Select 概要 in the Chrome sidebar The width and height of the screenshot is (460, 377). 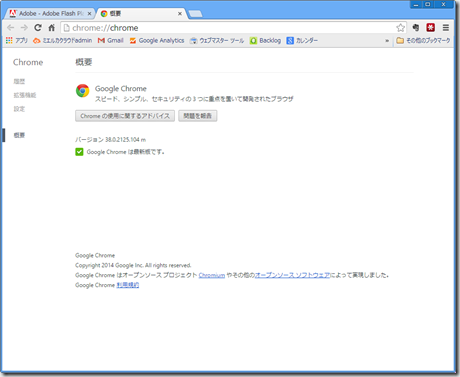[x=19, y=135]
